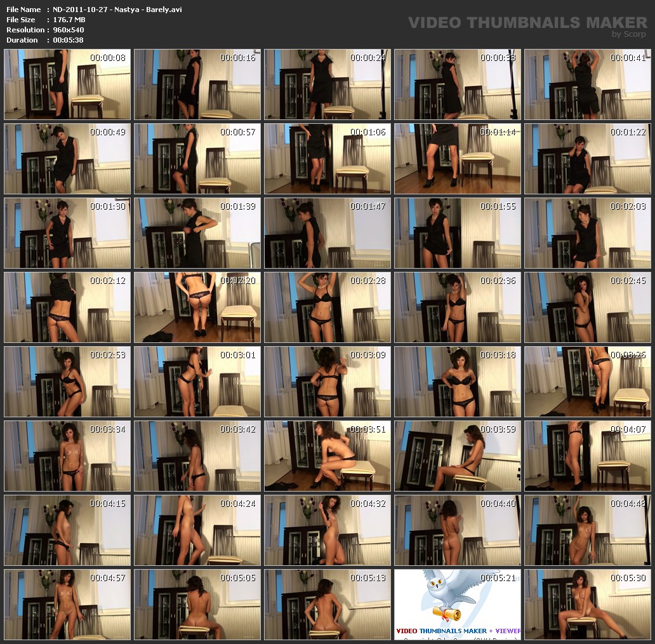Click the 'by Scorp' text in header
This screenshot has width=655, height=644.
[629, 34]
